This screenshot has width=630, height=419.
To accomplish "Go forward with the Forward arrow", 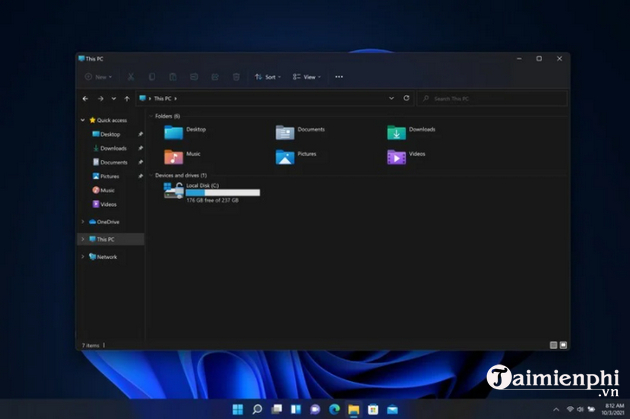I will (x=100, y=98).
